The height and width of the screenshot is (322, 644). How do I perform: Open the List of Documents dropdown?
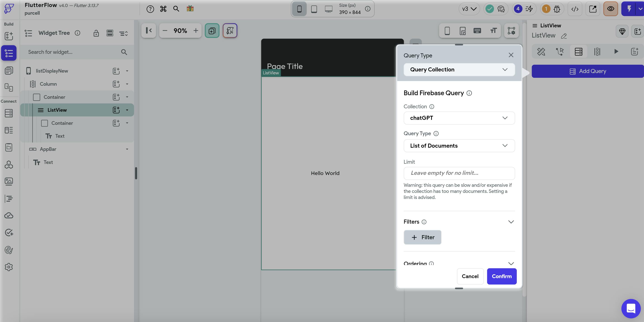[x=459, y=146]
